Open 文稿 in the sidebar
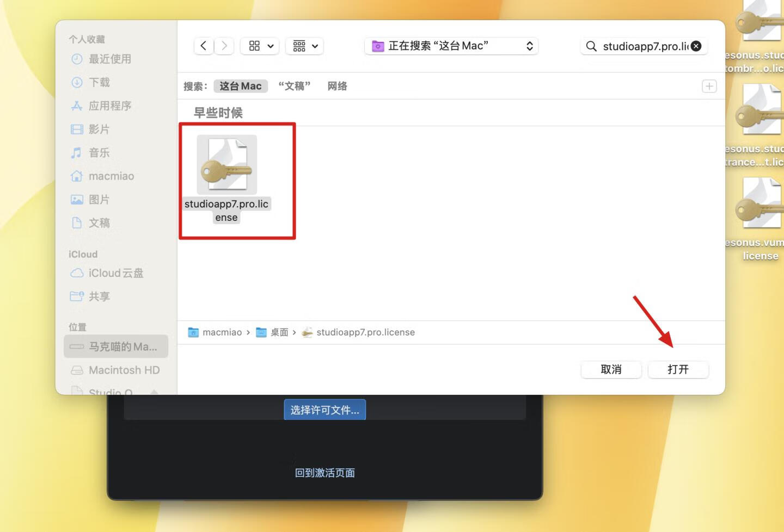 [x=99, y=222]
